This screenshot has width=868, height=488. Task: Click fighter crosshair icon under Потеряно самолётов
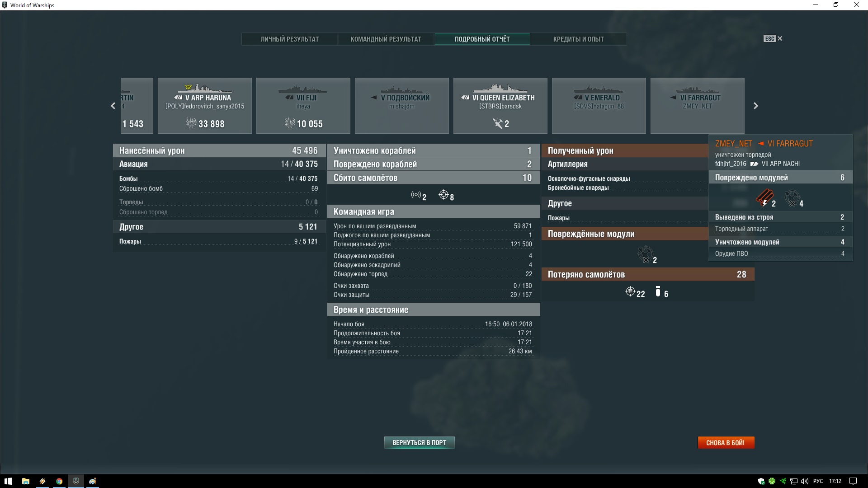630,291
